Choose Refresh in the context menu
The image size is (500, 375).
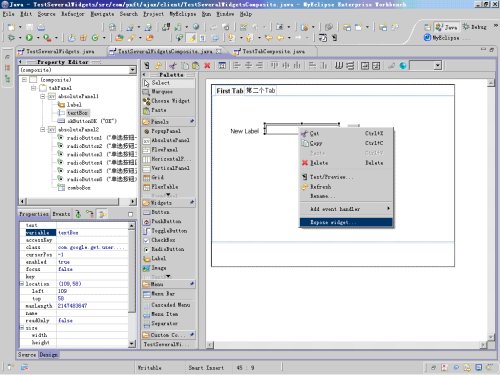346,187
